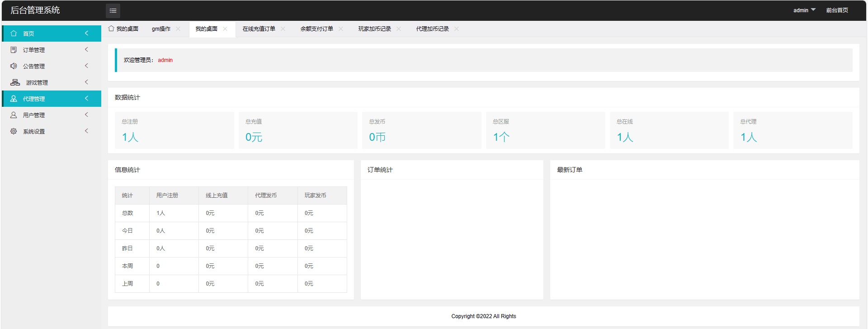Close the 玩家加币记录 tab
This screenshot has height=329, width=868.
pyautogui.click(x=399, y=29)
